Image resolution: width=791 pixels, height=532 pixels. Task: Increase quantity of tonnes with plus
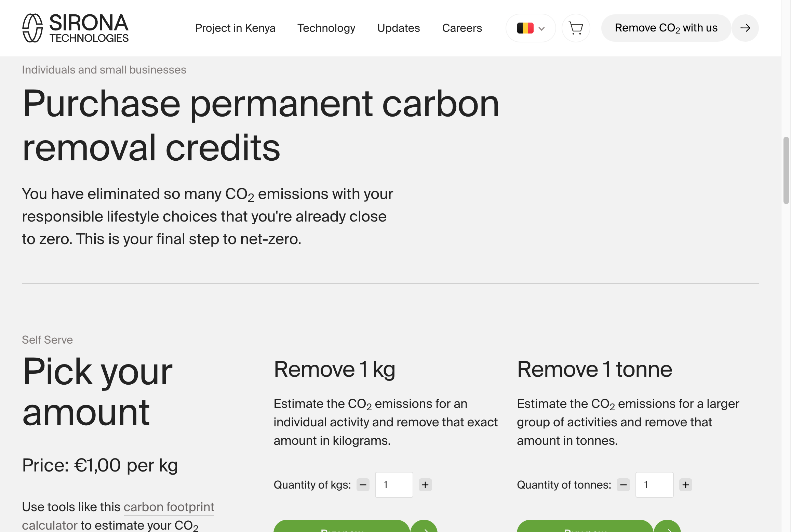pyautogui.click(x=686, y=485)
